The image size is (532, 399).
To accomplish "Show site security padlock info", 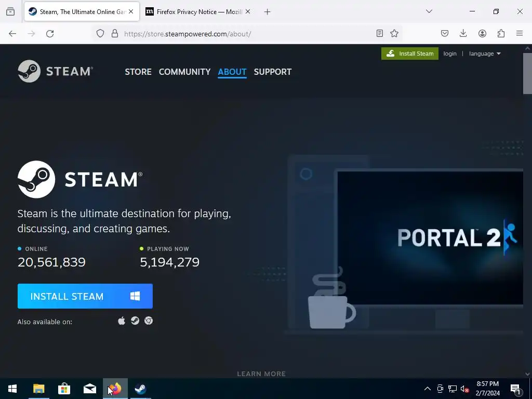I will [x=115, y=33].
